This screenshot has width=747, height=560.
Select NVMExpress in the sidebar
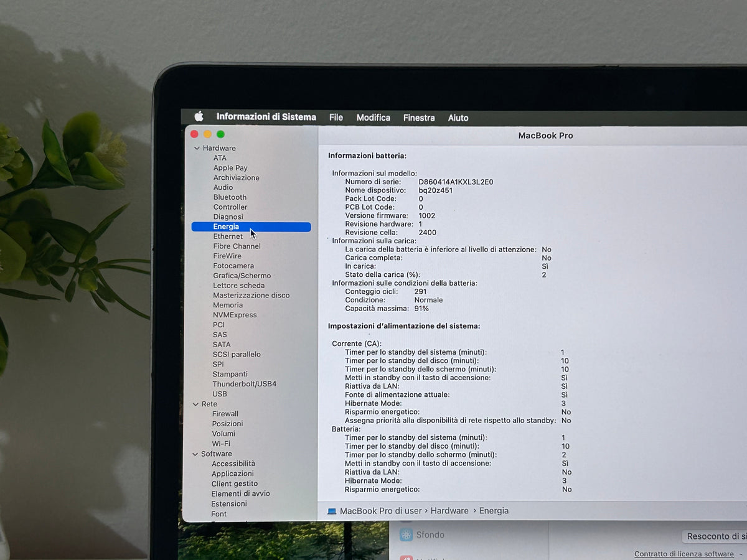(235, 315)
